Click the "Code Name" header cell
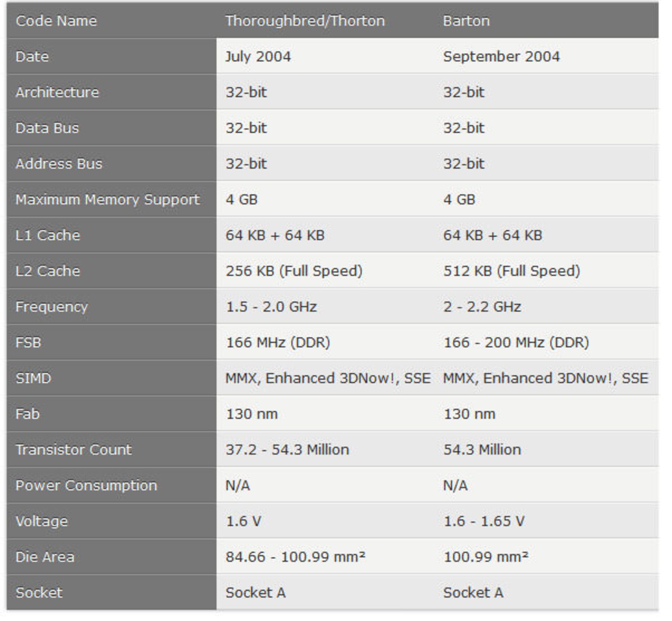The image size is (672, 621). click(x=56, y=21)
